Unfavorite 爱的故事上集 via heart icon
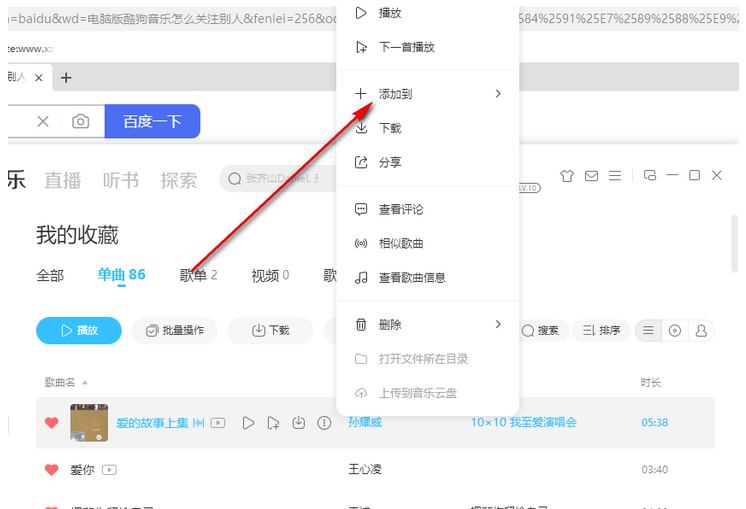The image size is (746, 509). [x=52, y=423]
